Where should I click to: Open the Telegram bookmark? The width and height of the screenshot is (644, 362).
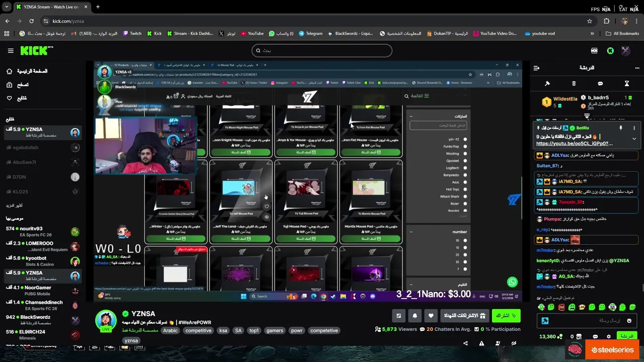(310, 34)
